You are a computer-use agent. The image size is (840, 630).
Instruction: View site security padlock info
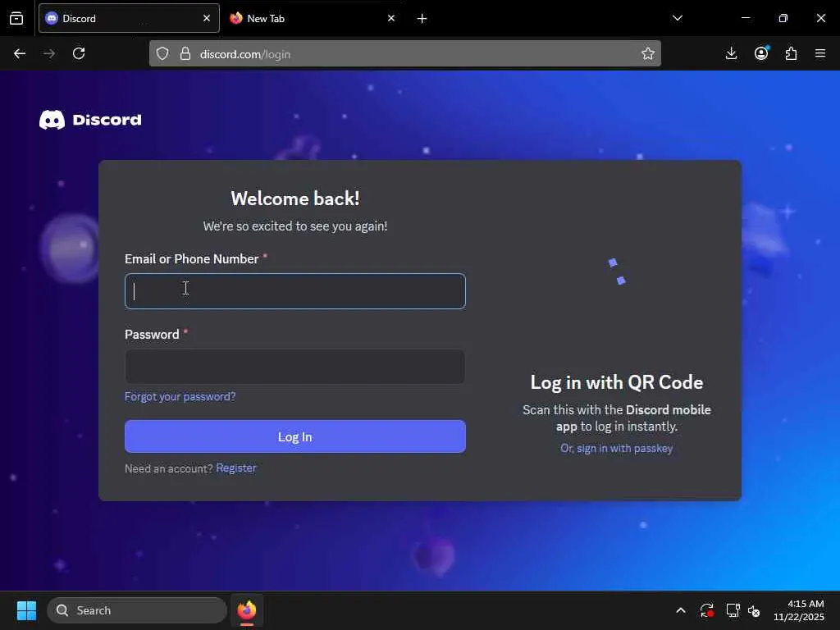[185, 53]
